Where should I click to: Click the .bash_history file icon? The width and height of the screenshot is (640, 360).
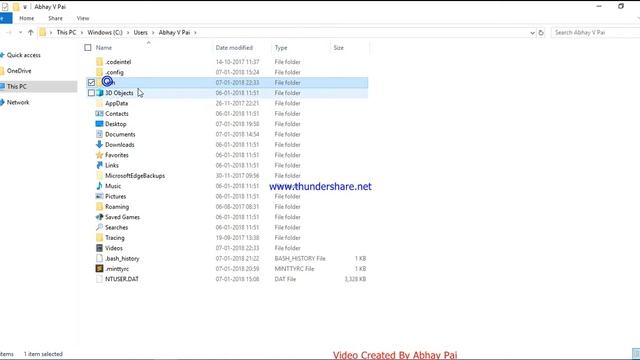point(99,258)
